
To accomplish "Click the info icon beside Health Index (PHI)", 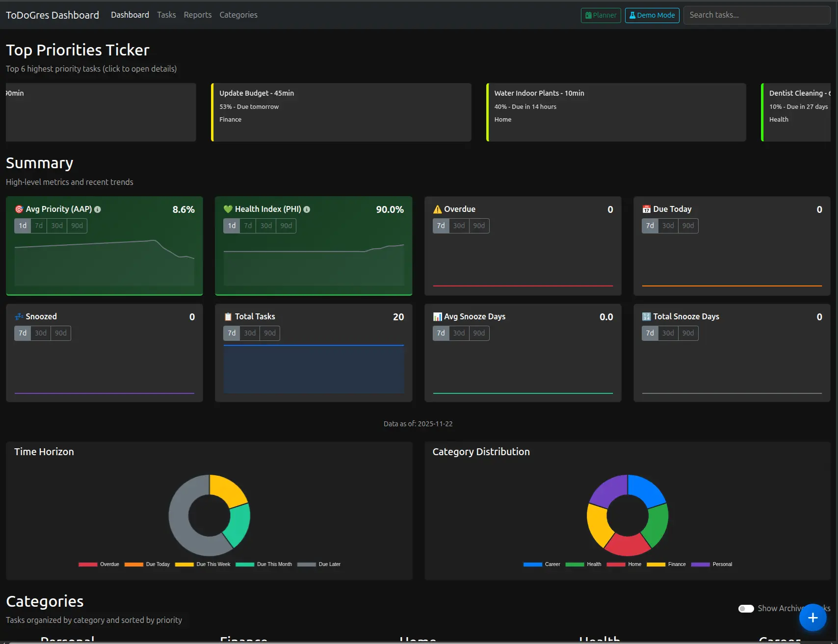I will [307, 209].
